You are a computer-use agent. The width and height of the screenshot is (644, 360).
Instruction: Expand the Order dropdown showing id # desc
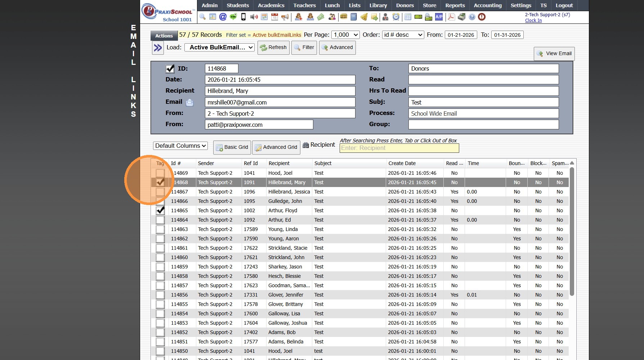(x=403, y=35)
